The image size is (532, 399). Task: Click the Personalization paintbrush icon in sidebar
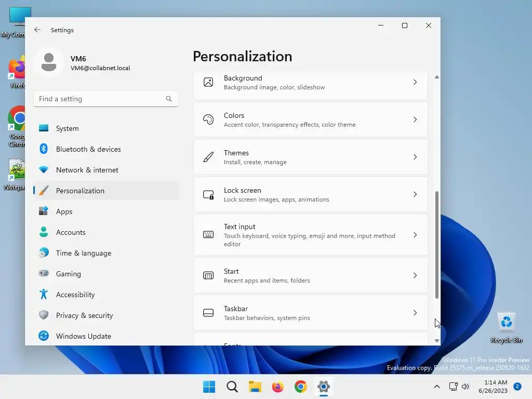point(44,190)
